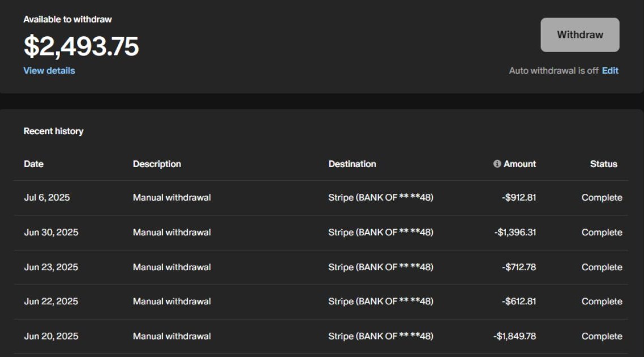Click the Destination column header
The height and width of the screenshot is (357, 644).
click(x=352, y=164)
